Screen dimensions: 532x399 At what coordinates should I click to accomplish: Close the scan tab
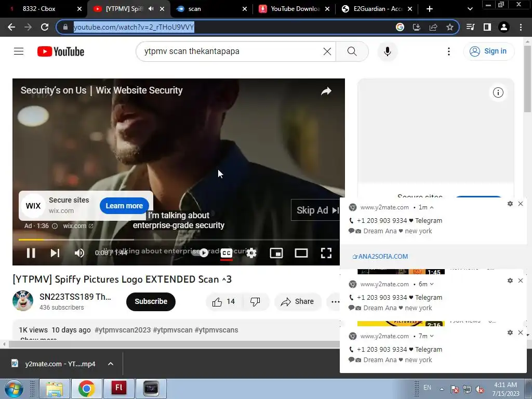244,9
